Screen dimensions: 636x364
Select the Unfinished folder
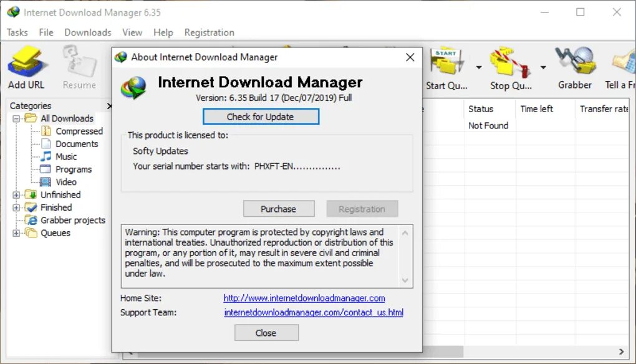tap(60, 194)
